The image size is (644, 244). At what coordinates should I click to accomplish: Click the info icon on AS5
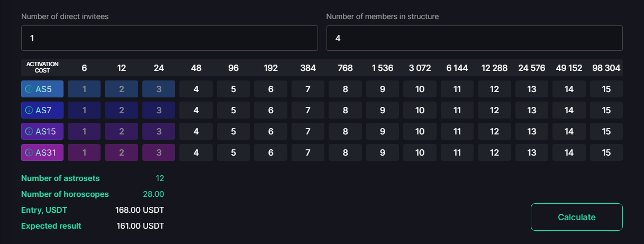point(29,89)
